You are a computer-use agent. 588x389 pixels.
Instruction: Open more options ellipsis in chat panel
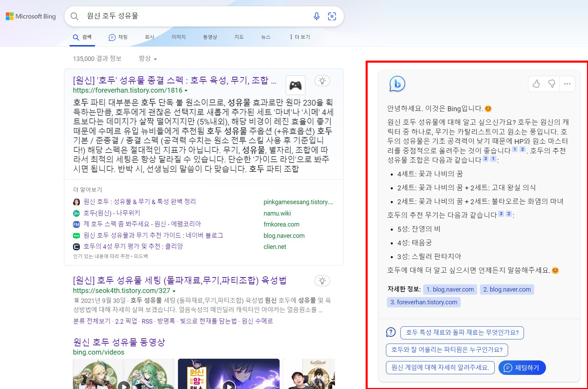[567, 84]
